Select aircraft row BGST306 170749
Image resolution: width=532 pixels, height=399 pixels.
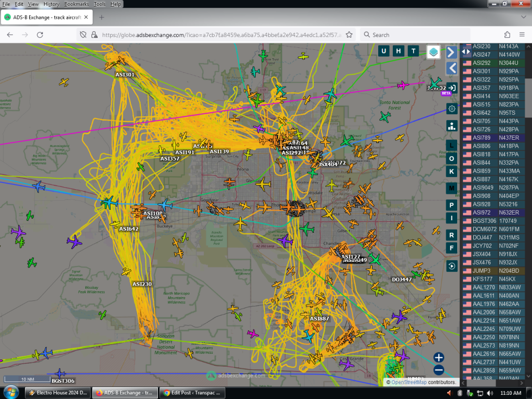(494, 221)
